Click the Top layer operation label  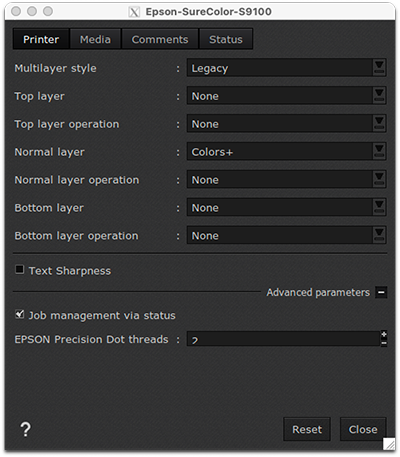(67, 124)
